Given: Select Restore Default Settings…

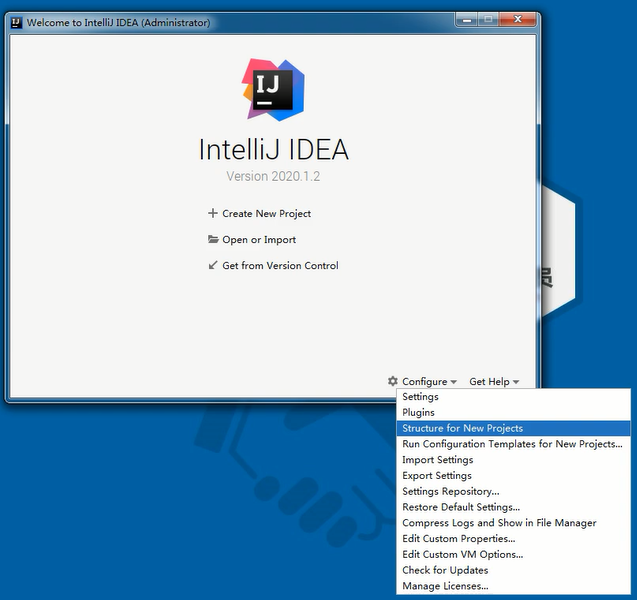Looking at the screenshot, I should [x=514, y=507].
